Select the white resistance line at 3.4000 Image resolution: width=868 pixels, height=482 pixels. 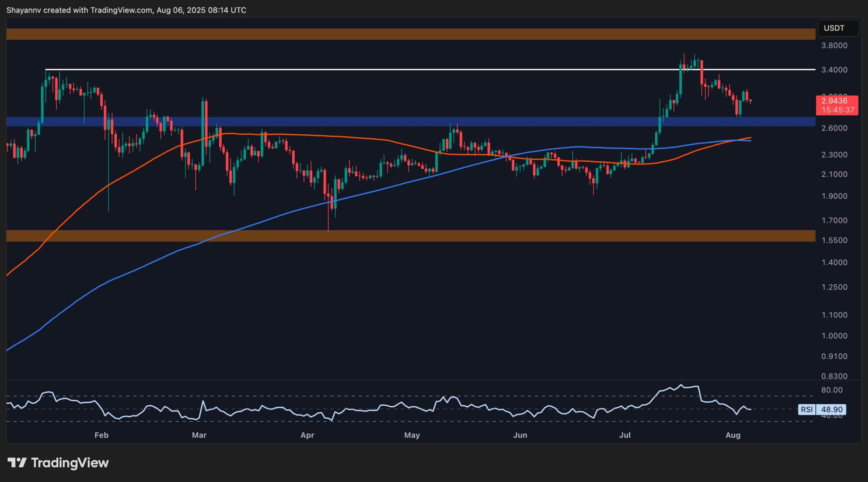pos(407,70)
